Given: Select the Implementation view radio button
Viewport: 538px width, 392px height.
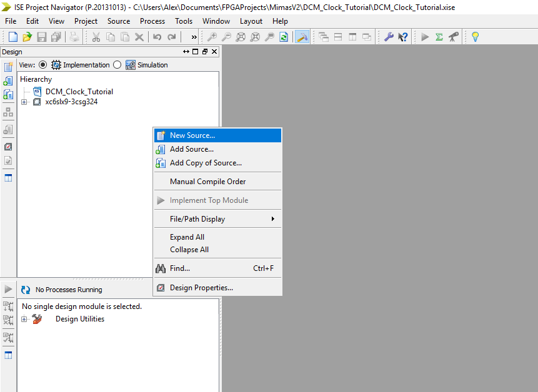Looking at the screenshot, I should click(x=42, y=64).
